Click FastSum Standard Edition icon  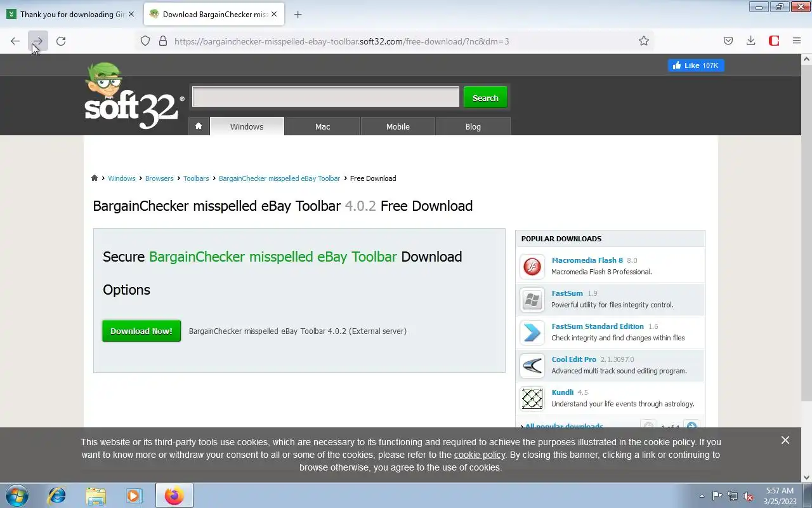(x=532, y=333)
